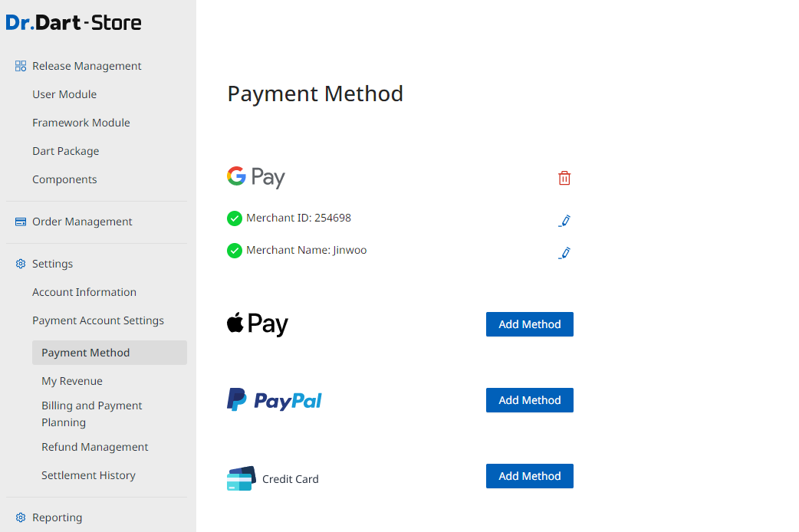Edit the Merchant ID field

[564, 221]
